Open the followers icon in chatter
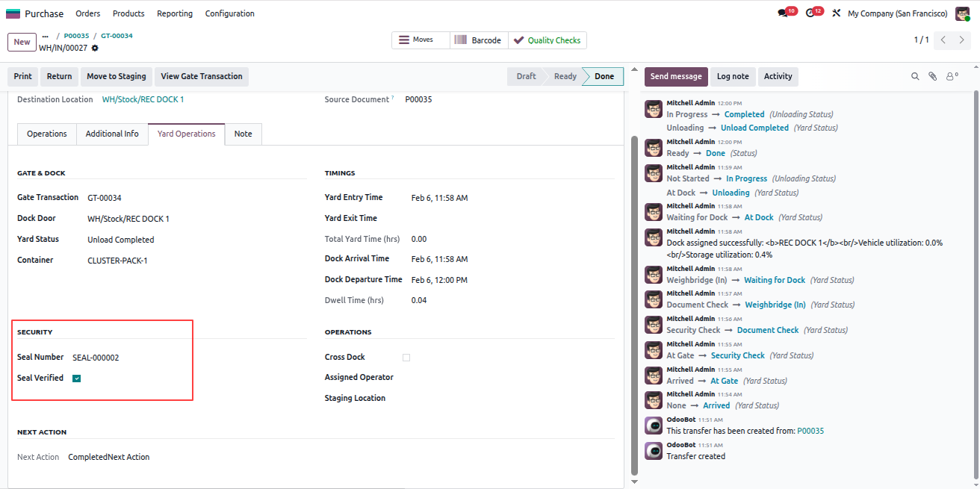 [x=952, y=76]
